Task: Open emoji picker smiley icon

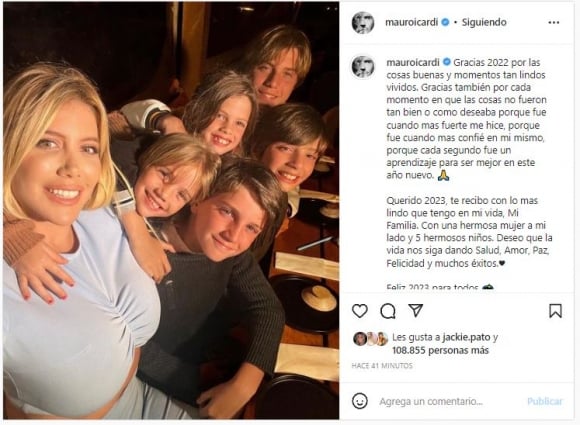Action: coord(360,401)
